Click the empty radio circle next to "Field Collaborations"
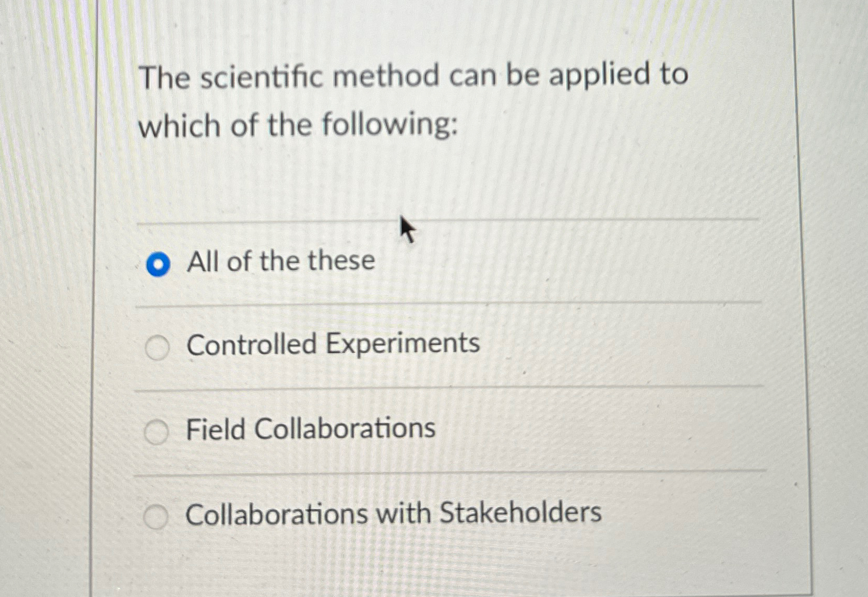 (x=157, y=432)
